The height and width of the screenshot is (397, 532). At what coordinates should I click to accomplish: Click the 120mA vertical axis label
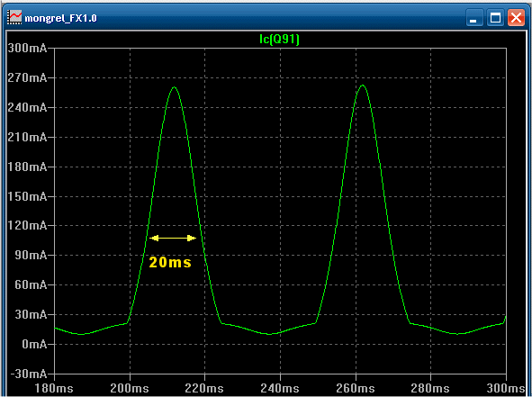pos(27,225)
